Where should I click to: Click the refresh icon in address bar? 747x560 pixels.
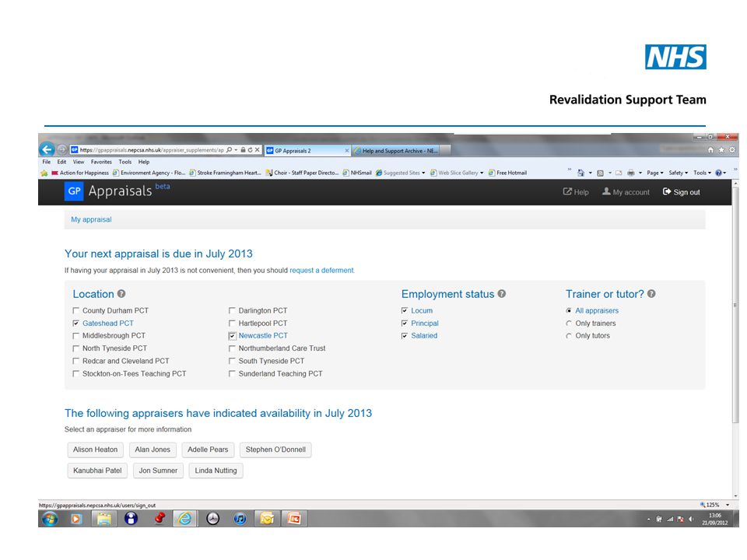(250, 149)
